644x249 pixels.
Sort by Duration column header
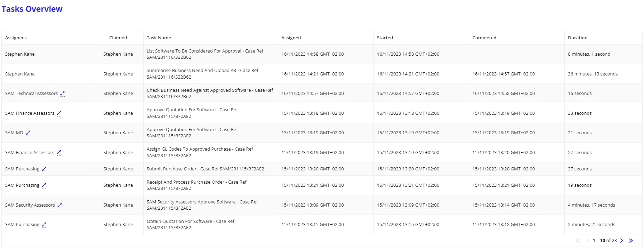[x=578, y=38]
